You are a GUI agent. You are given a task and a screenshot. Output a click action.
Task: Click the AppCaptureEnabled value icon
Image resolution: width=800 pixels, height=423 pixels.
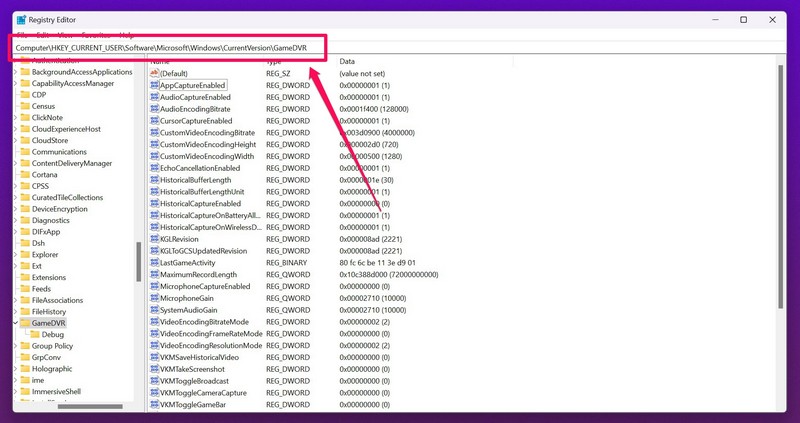tap(154, 85)
